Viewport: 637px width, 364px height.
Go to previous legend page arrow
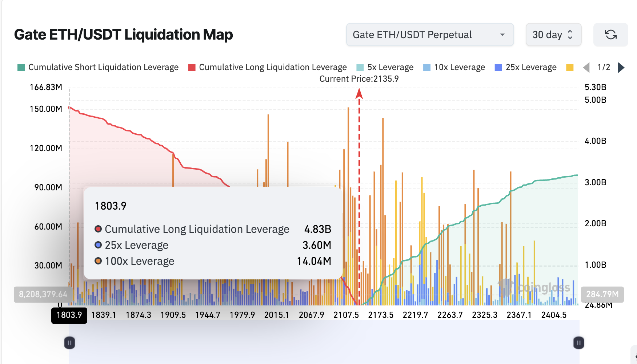pyautogui.click(x=586, y=68)
